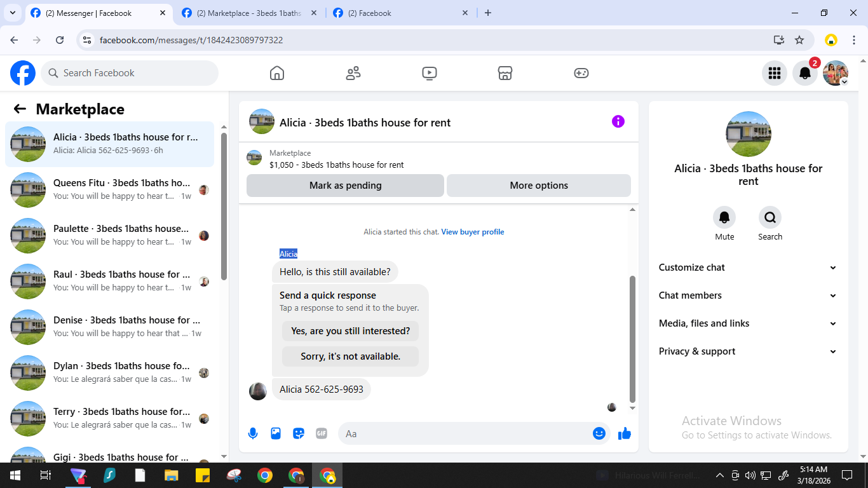868x488 pixels.
Task: Open Task View on taskbar
Action: tap(45, 475)
